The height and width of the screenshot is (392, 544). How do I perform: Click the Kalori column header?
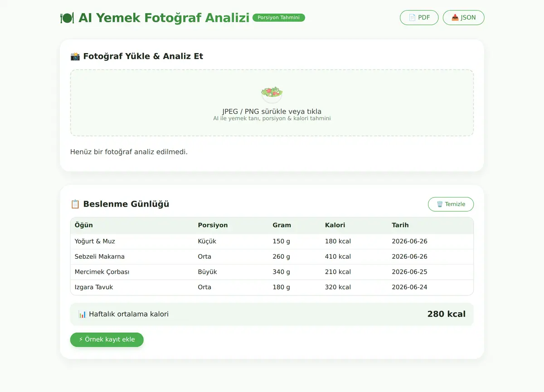click(x=335, y=225)
